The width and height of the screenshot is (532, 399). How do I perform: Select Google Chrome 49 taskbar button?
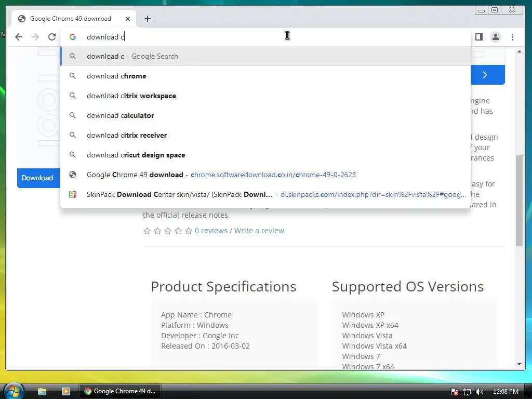coord(120,391)
